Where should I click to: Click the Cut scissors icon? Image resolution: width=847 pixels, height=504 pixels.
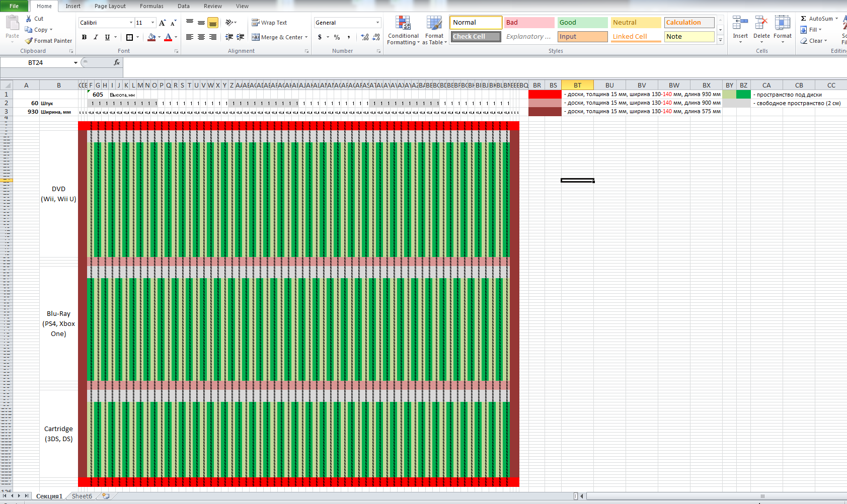[x=29, y=19]
